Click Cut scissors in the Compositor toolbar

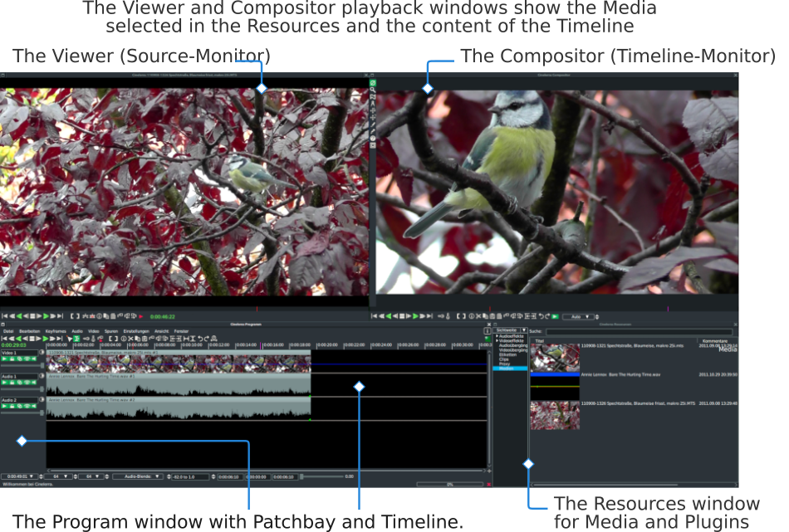click(x=478, y=315)
